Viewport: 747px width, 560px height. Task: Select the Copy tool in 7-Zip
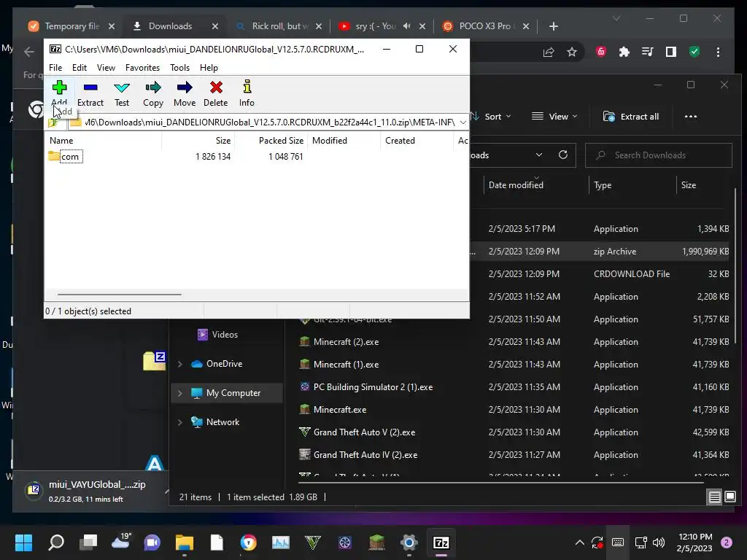tap(153, 93)
